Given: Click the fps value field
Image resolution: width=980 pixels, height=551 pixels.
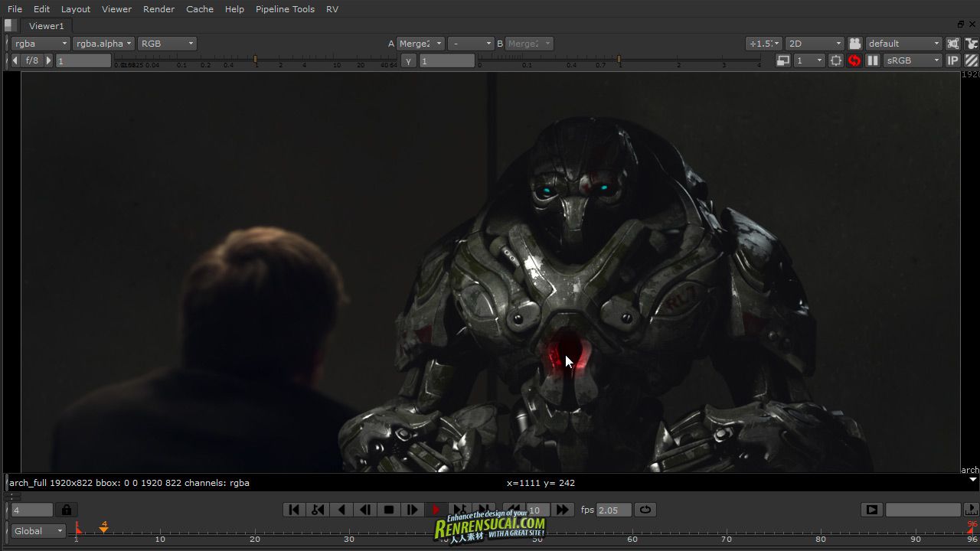Looking at the screenshot, I should 614,510.
